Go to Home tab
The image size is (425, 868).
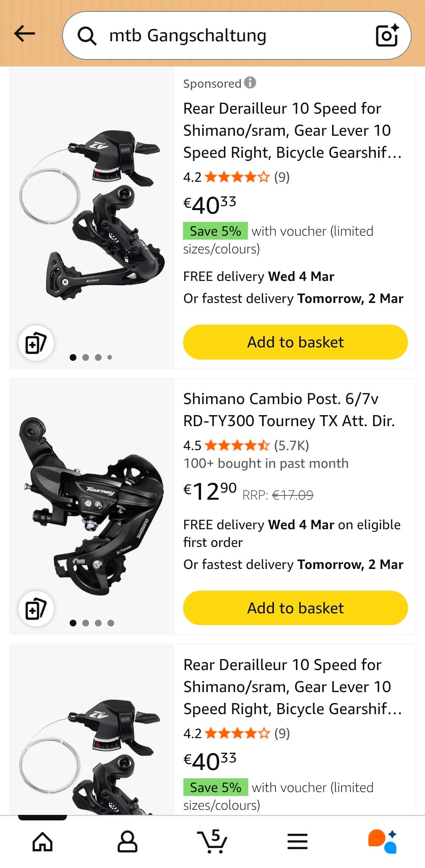tap(42, 842)
